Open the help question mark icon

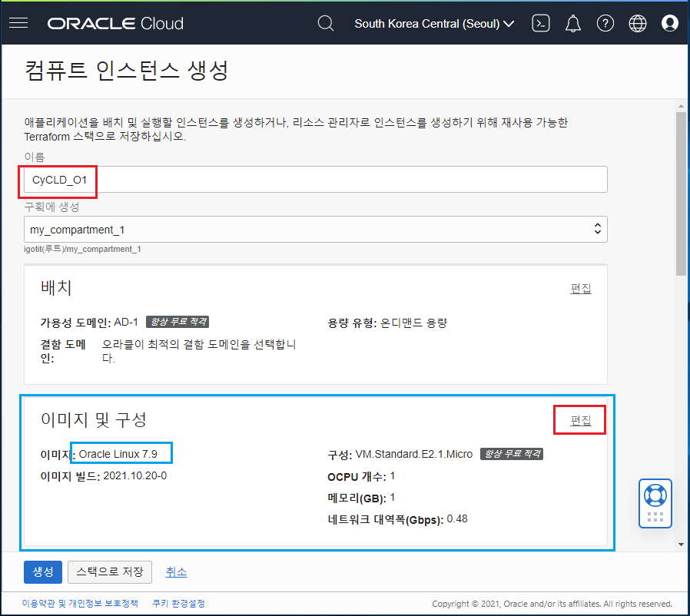click(605, 23)
